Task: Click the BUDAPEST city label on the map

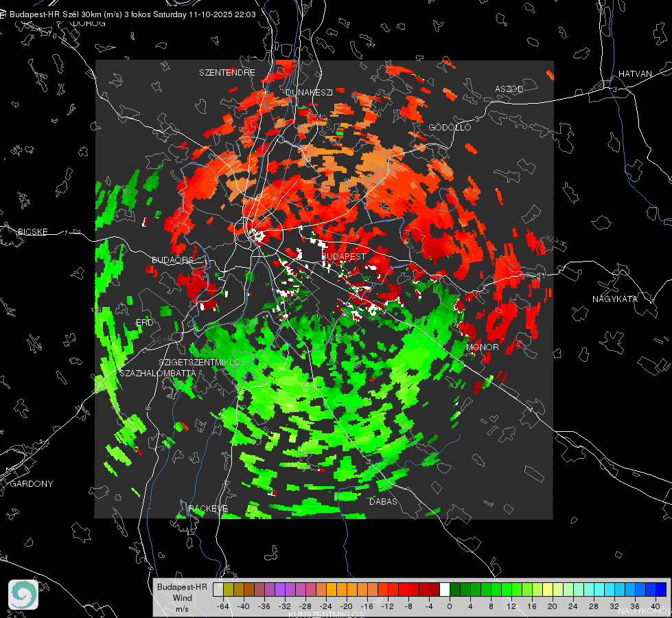Action: point(344,256)
